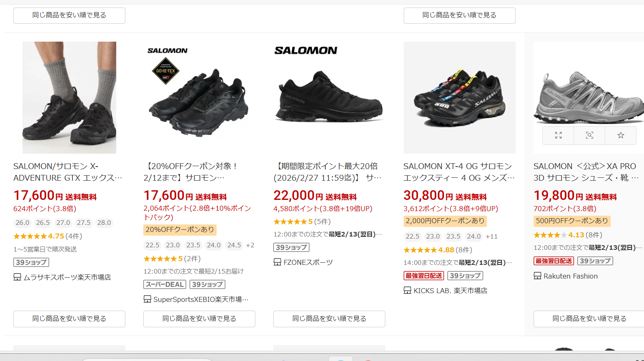Expand +11 more sizes for XT-4 OG

tap(492, 236)
